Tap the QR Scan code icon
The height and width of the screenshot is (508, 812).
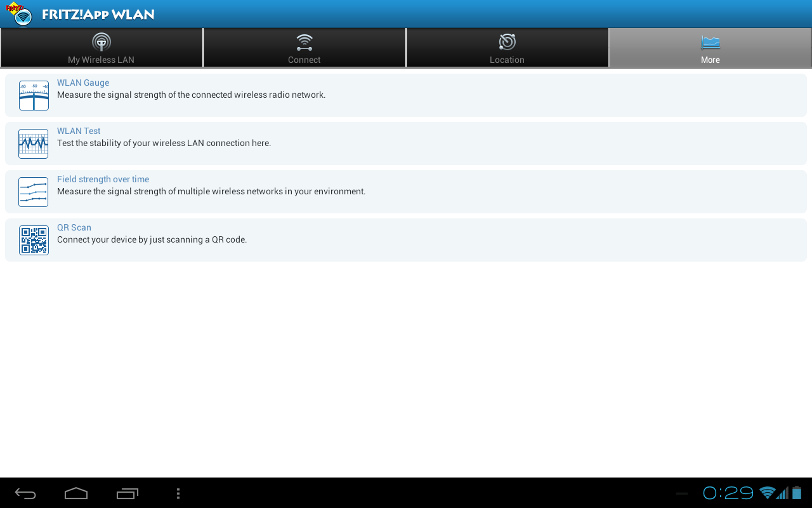click(x=34, y=240)
